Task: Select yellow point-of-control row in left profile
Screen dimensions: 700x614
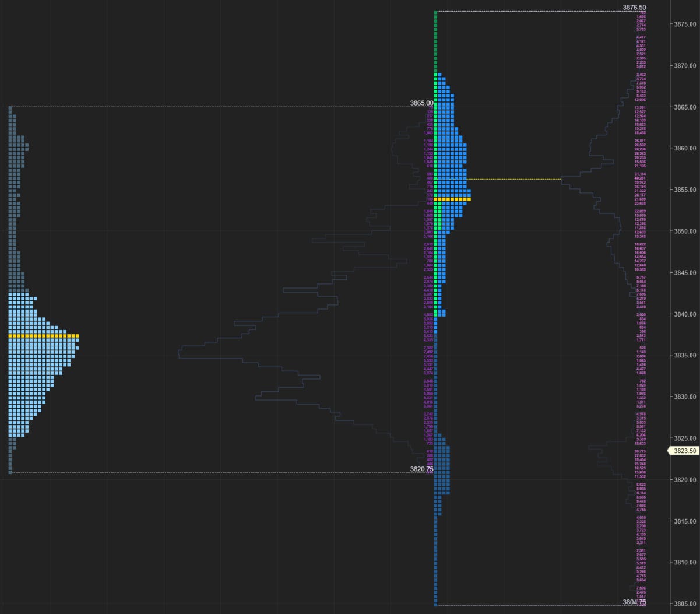Action: 44,336
